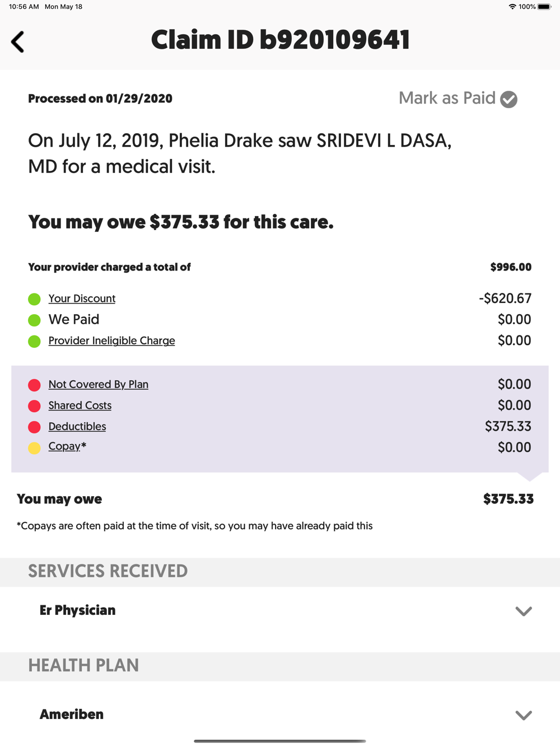Screen dimensions: 560x747
Task: Open the Your Discount explanation link
Action: pos(82,298)
